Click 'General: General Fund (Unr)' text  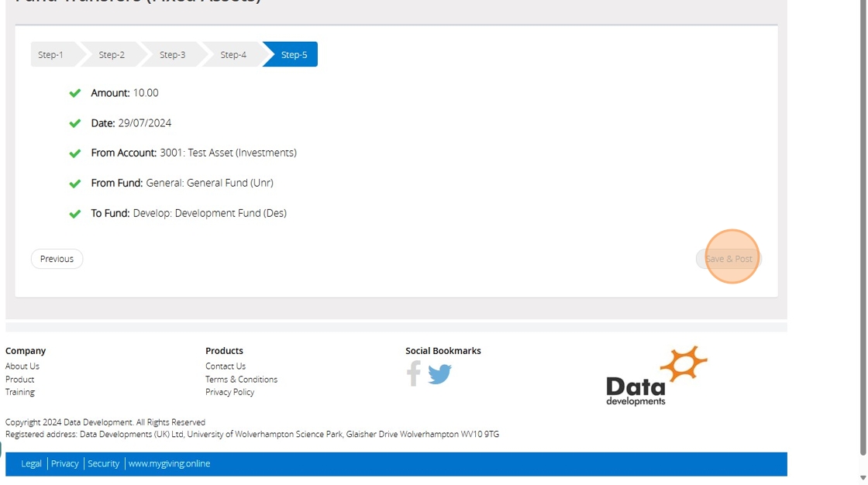pos(210,183)
